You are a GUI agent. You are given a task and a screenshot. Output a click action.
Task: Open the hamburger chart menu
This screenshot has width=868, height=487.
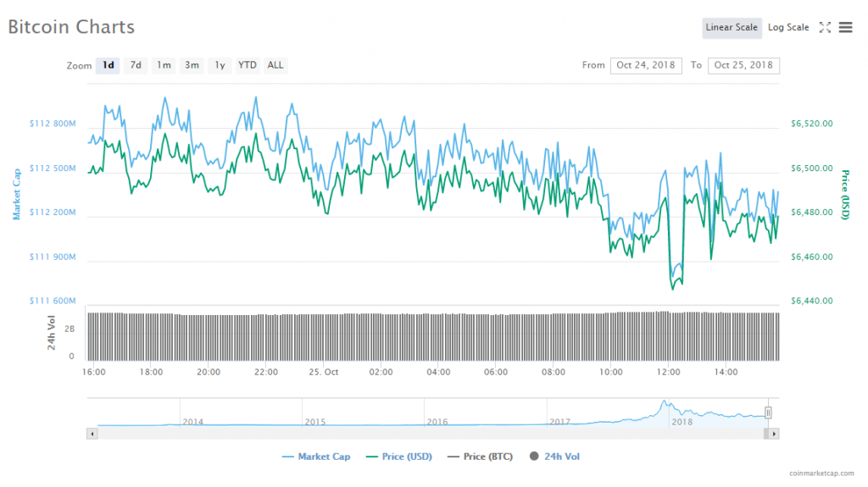(845, 27)
